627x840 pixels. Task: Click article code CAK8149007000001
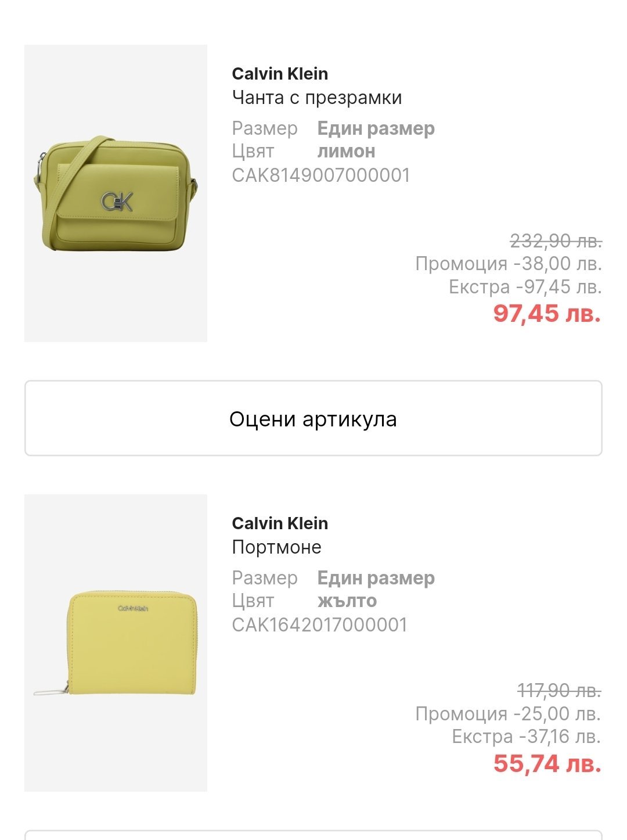pos(321,175)
